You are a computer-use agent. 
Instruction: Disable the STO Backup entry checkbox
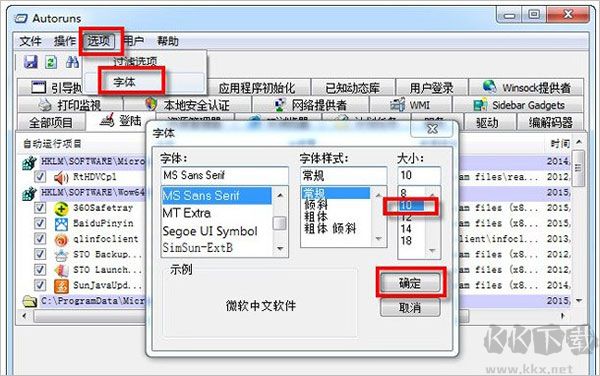coord(40,254)
